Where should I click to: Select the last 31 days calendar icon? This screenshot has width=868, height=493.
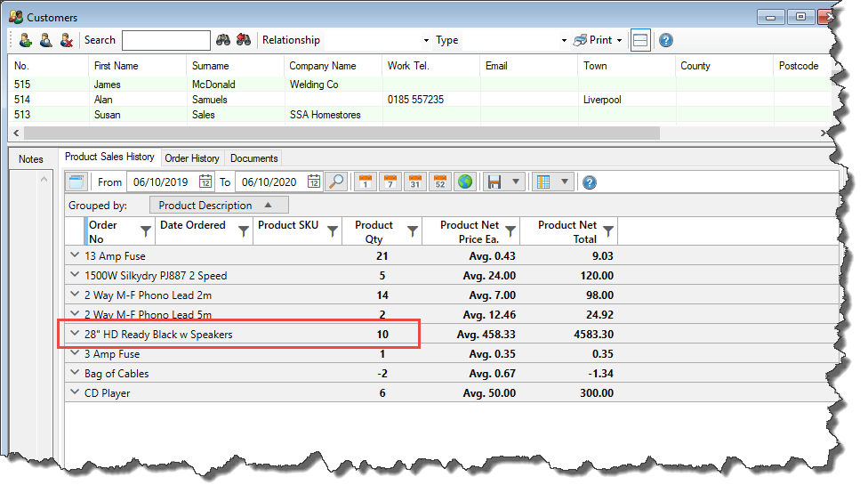(414, 182)
